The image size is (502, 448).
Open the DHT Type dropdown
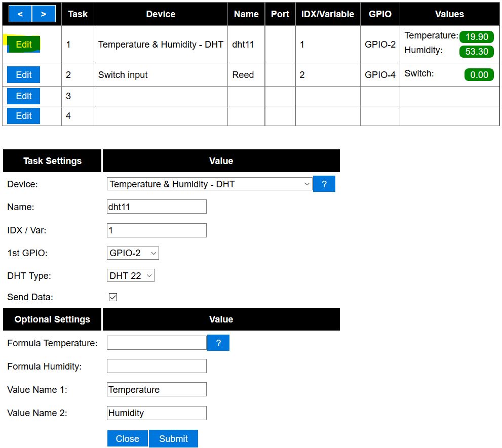[x=131, y=276]
